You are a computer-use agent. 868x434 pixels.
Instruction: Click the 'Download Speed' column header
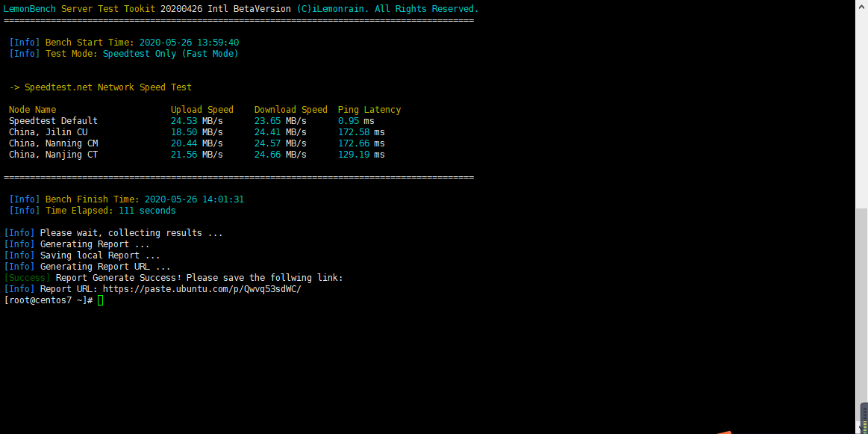click(x=290, y=110)
